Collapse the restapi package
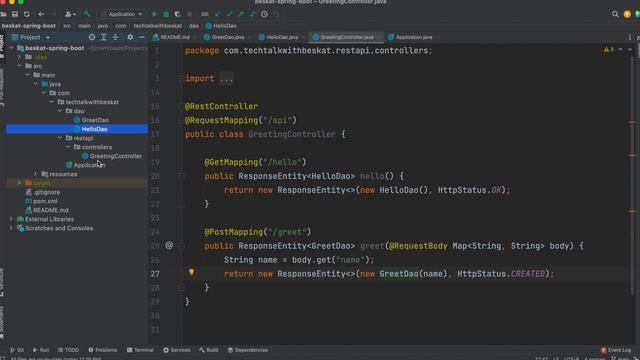640x360 pixels. [x=60, y=138]
